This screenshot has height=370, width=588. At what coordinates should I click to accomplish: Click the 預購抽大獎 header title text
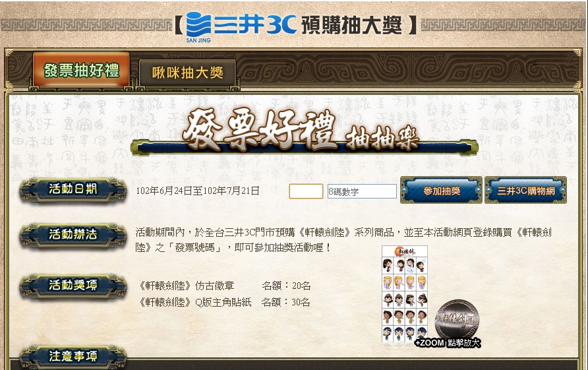352,25
